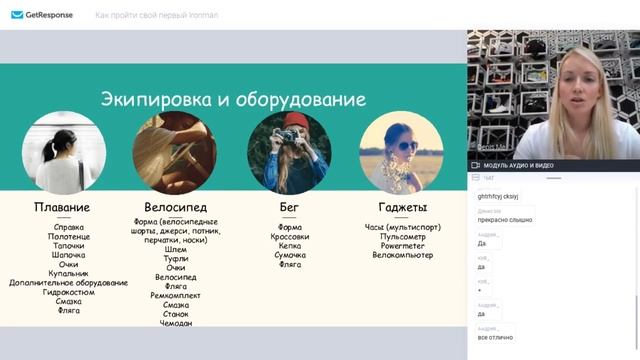This screenshot has width=640, height=360.
Task: Click the photographer circular photo above Бег
Action: 289,153
